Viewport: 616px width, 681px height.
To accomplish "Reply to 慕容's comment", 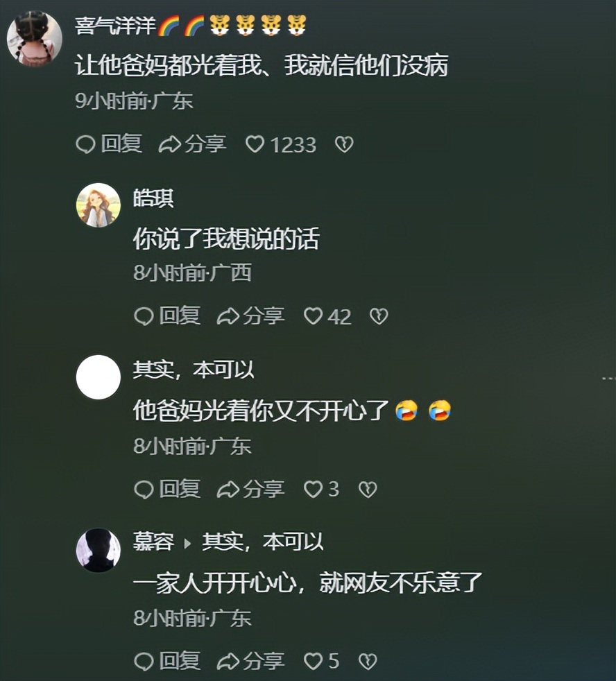I will coord(167,662).
